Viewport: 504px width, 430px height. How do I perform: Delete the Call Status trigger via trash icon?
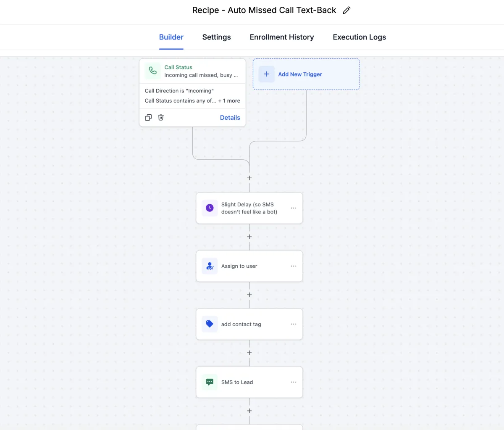point(161,118)
